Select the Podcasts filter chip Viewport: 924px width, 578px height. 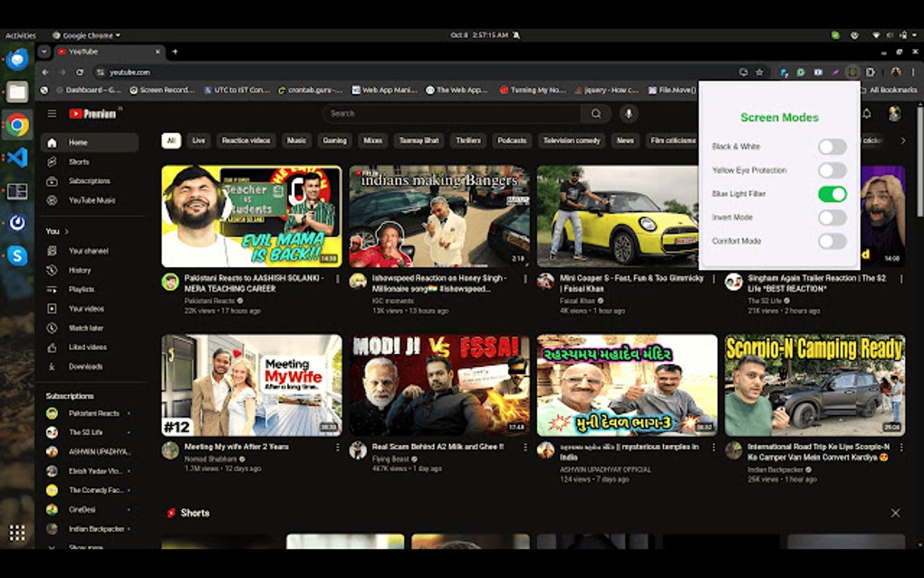click(x=512, y=140)
